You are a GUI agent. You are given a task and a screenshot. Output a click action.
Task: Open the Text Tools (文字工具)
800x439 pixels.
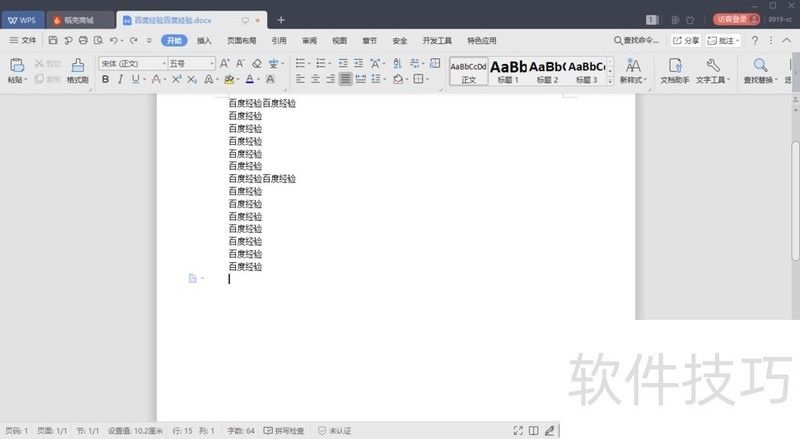(x=713, y=70)
